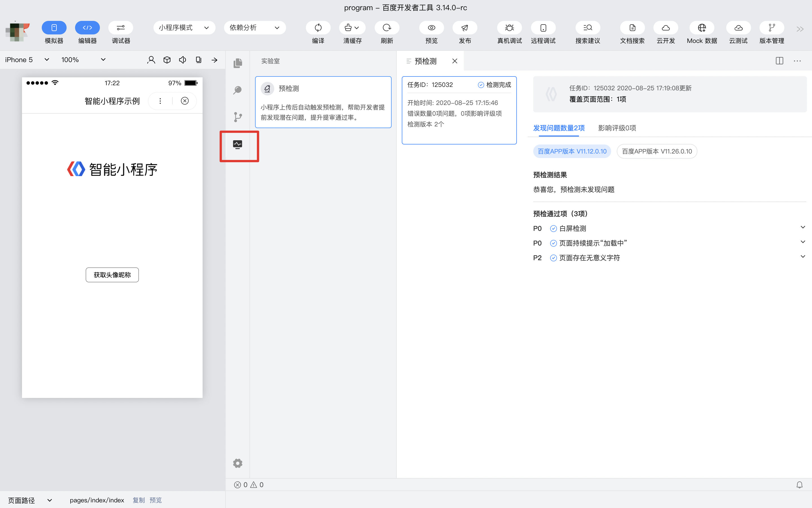Open the search sidebar icon
Viewport: 812px width, 508px height.
tap(238, 90)
